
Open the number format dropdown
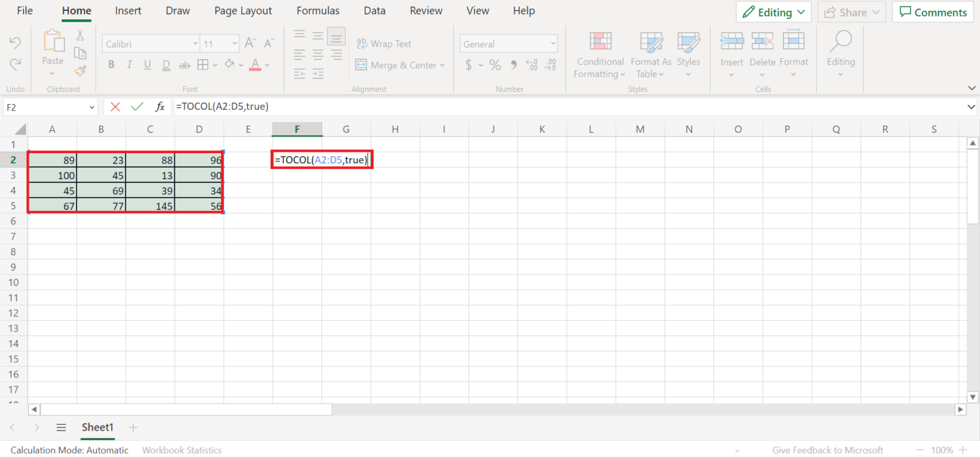coord(553,43)
